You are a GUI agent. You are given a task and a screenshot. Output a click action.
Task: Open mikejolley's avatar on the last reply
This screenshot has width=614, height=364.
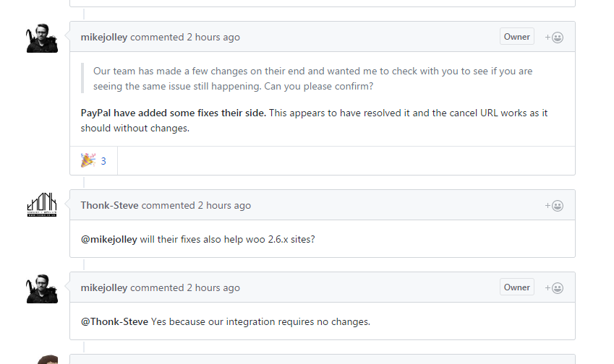42,289
